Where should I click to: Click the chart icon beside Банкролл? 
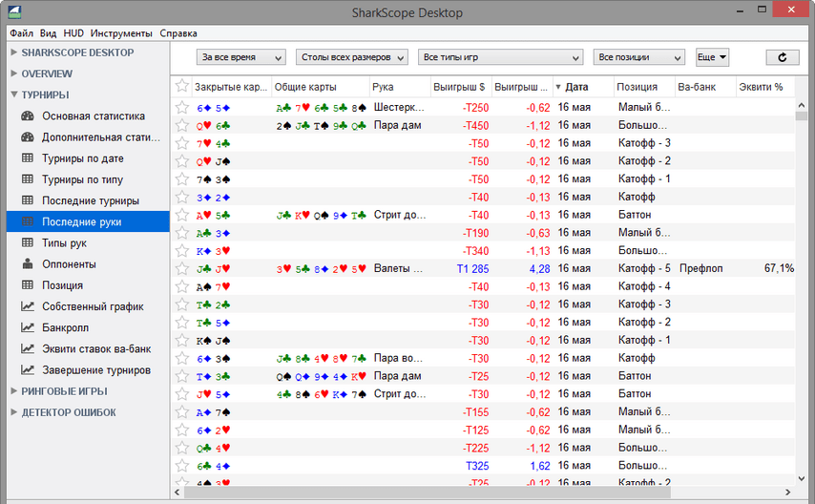click(28, 327)
